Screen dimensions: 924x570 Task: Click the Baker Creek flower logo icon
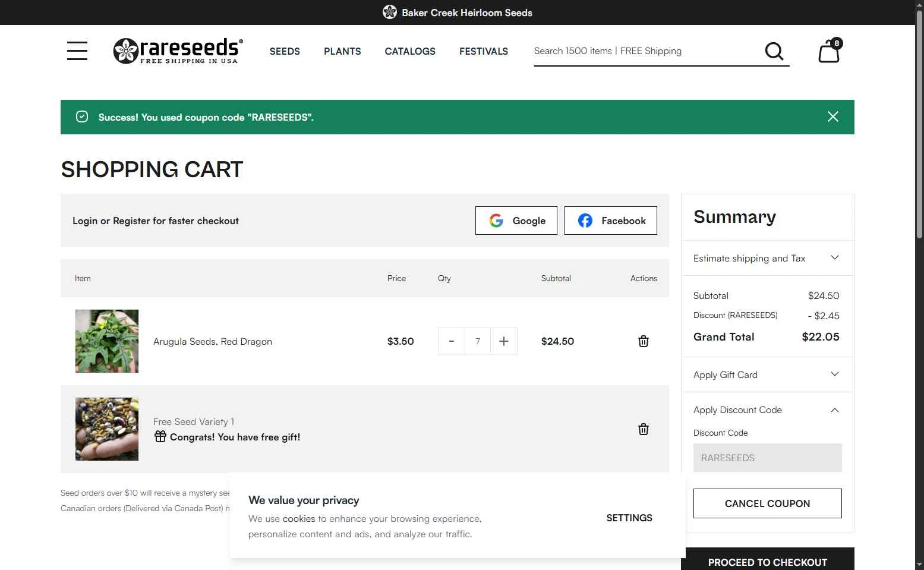[389, 12]
